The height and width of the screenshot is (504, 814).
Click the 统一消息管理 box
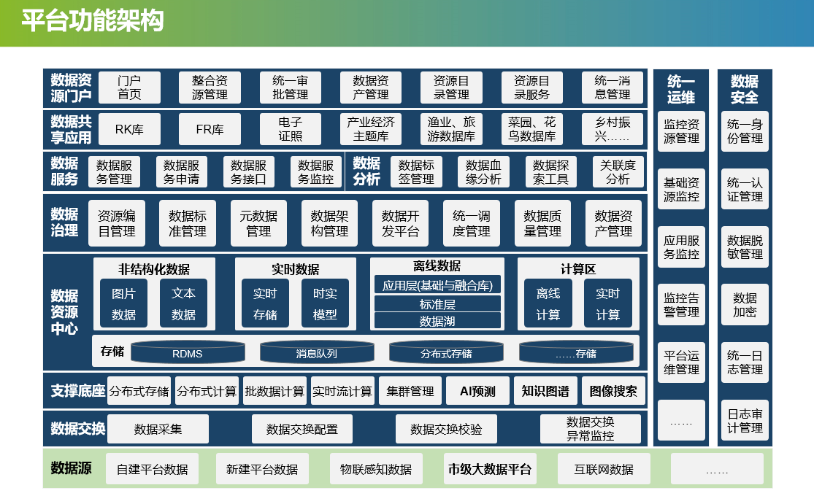click(612, 88)
